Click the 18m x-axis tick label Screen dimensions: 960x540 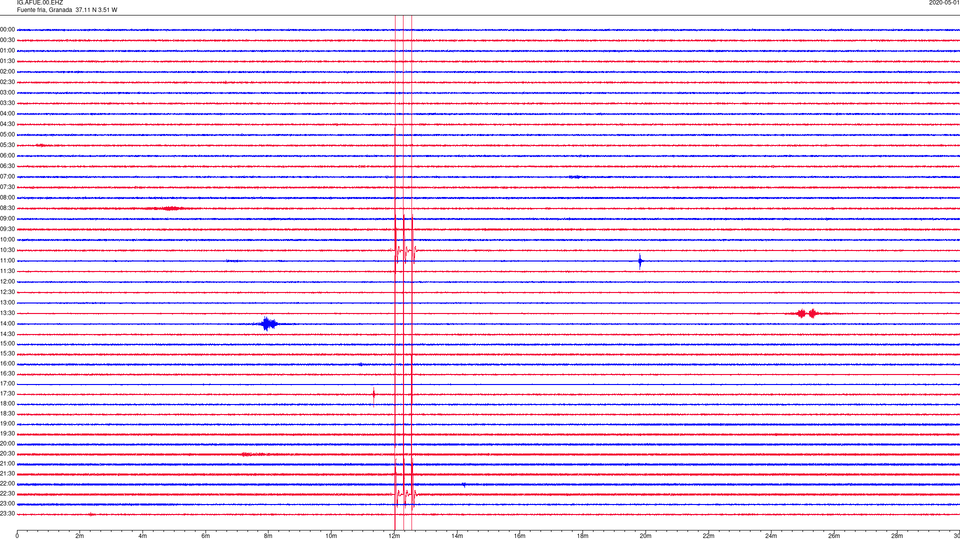(x=582, y=536)
